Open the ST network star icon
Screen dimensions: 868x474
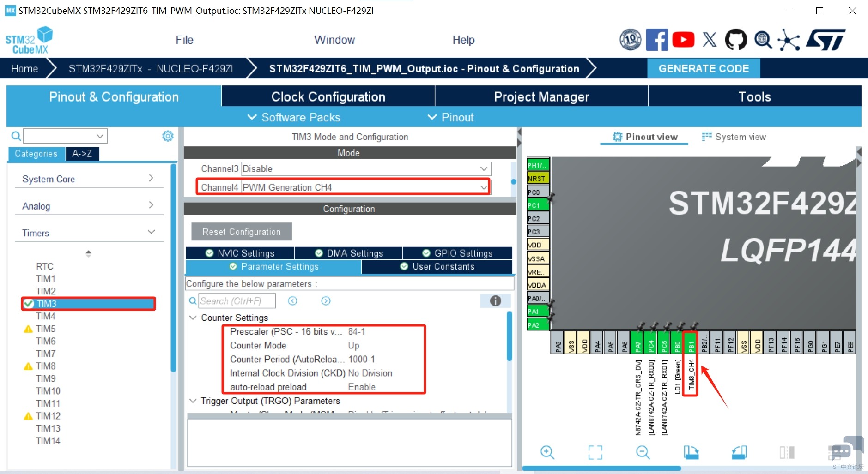tap(789, 40)
